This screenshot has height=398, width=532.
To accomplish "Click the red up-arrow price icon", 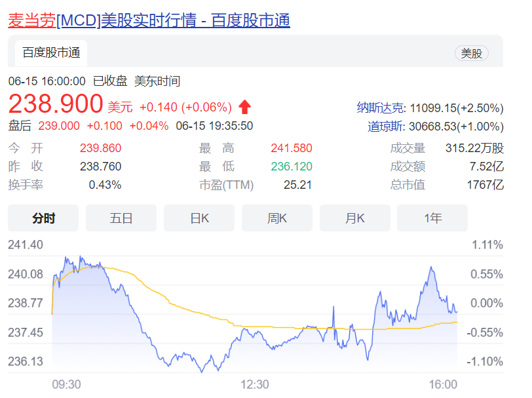I will pyautogui.click(x=244, y=107).
